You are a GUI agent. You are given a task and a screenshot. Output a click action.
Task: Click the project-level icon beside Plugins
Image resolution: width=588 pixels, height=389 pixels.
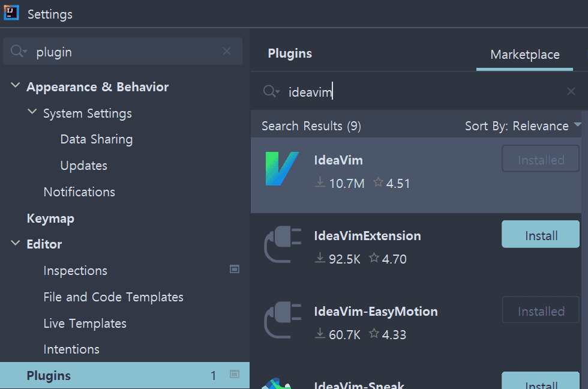point(235,374)
